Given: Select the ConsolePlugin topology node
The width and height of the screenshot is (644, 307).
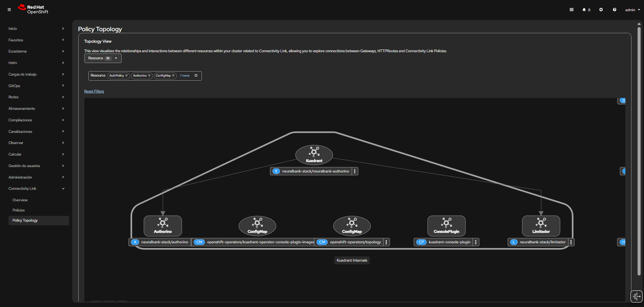Looking at the screenshot, I should tap(446, 226).
